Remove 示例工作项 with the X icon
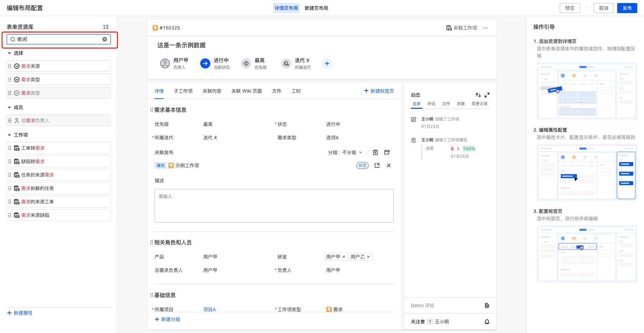The width and height of the screenshot is (644, 333). (389, 165)
